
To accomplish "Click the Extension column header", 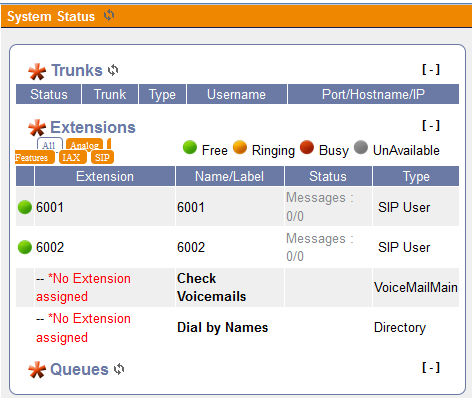I will tap(105, 176).
